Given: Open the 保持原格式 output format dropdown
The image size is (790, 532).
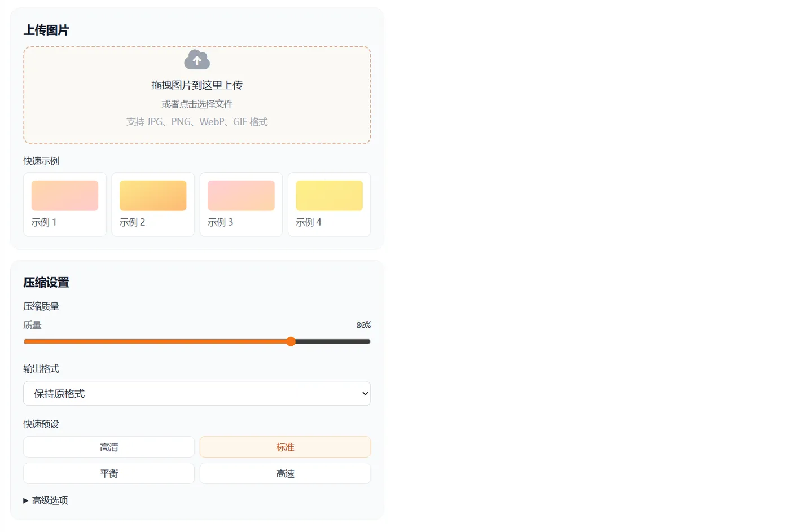Looking at the screenshot, I should point(196,393).
